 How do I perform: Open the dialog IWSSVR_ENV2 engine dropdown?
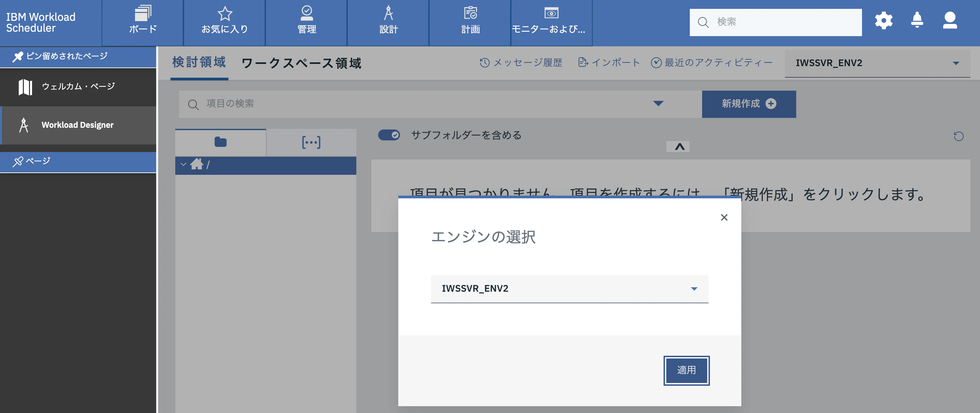[x=569, y=289]
